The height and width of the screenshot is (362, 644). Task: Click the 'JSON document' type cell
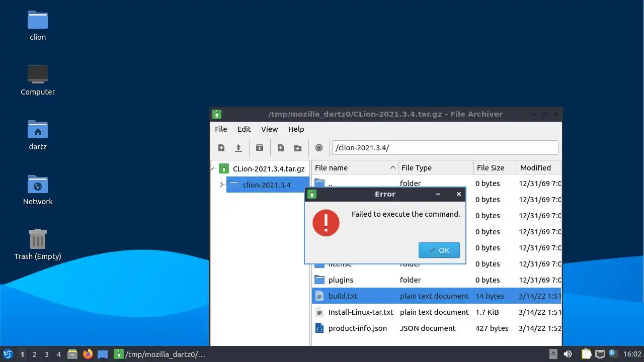[428, 328]
